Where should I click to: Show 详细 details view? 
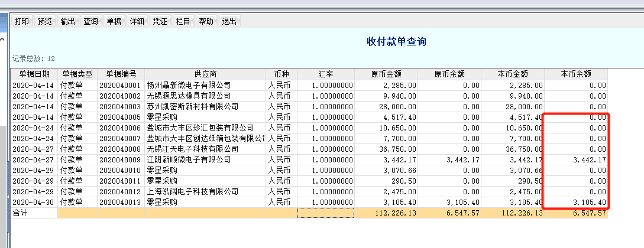coord(137,21)
